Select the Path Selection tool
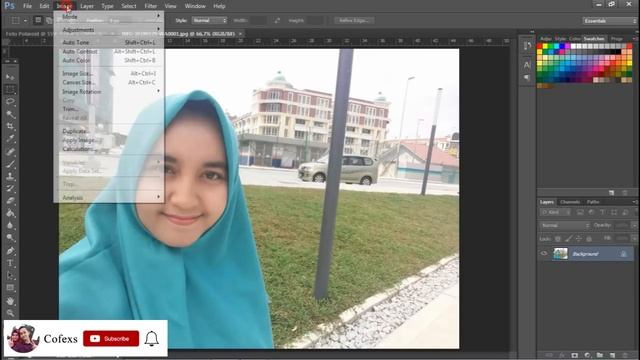640x360 pixels. (10, 276)
